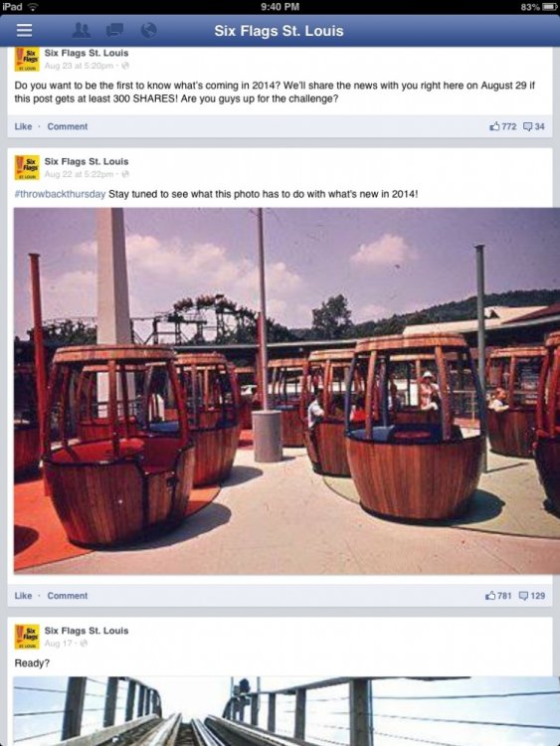The image size is (560, 746).
Task: Comment on the throwback Thursday photo post
Action: [67, 596]
